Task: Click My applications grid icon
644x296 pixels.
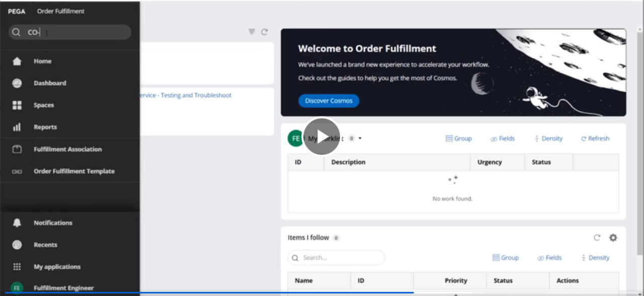Action: pos(17,267)
